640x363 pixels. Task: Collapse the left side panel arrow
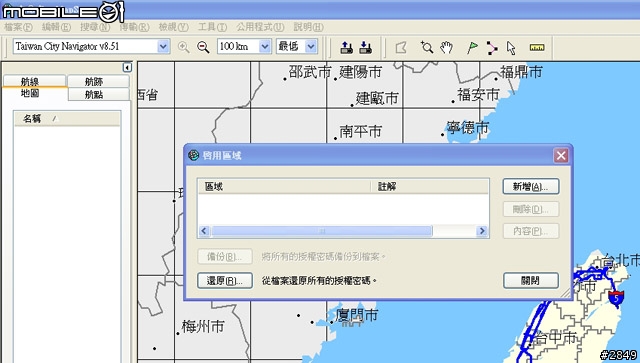tap(127, 67)
